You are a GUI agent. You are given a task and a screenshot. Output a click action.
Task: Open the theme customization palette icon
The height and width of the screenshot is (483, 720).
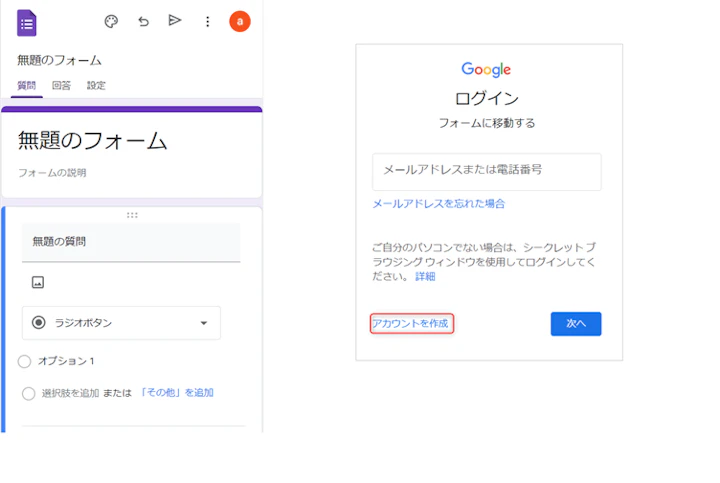coord(111,21)
